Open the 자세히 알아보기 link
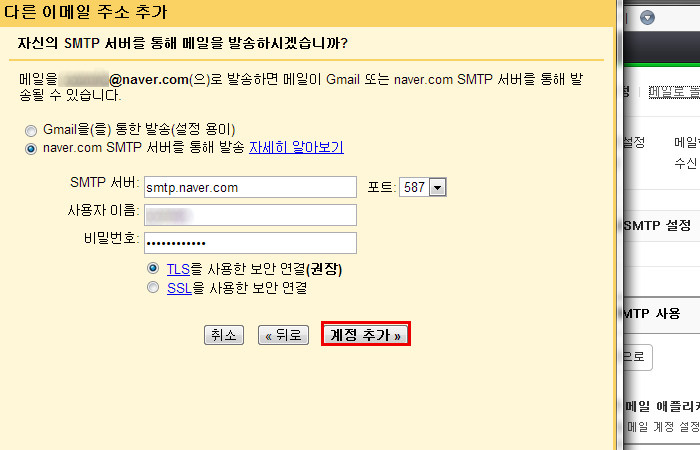 [296, 147]
